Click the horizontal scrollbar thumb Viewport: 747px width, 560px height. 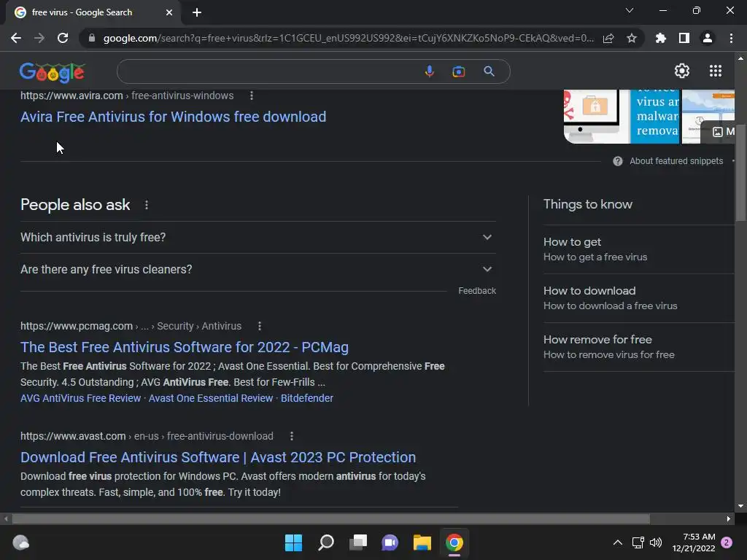pos(331,518)
